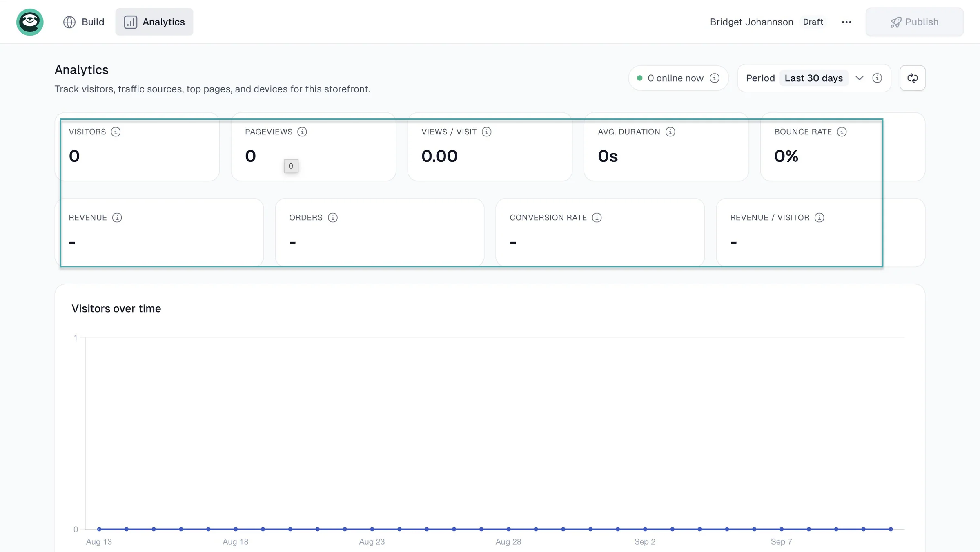Screen dimensions: 980x552
Task: Click the info icon beside Period selector
Action: [877, 78]
